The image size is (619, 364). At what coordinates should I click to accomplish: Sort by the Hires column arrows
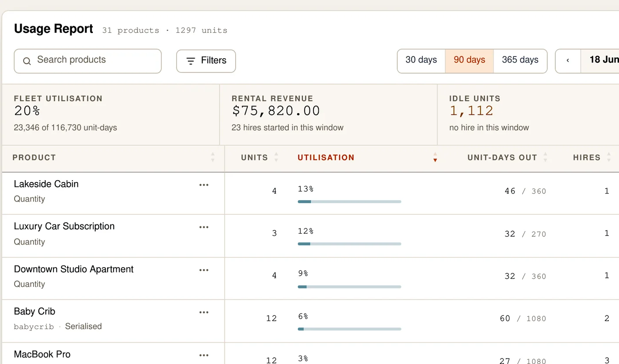point(609,157)
